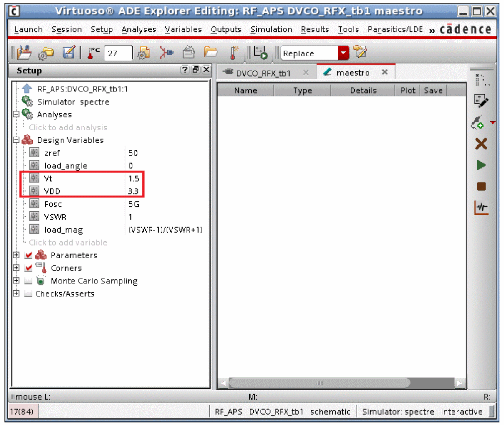Screen dimensions: 504x425
Task: Click the zref variable icon
Action: (34, 152)
